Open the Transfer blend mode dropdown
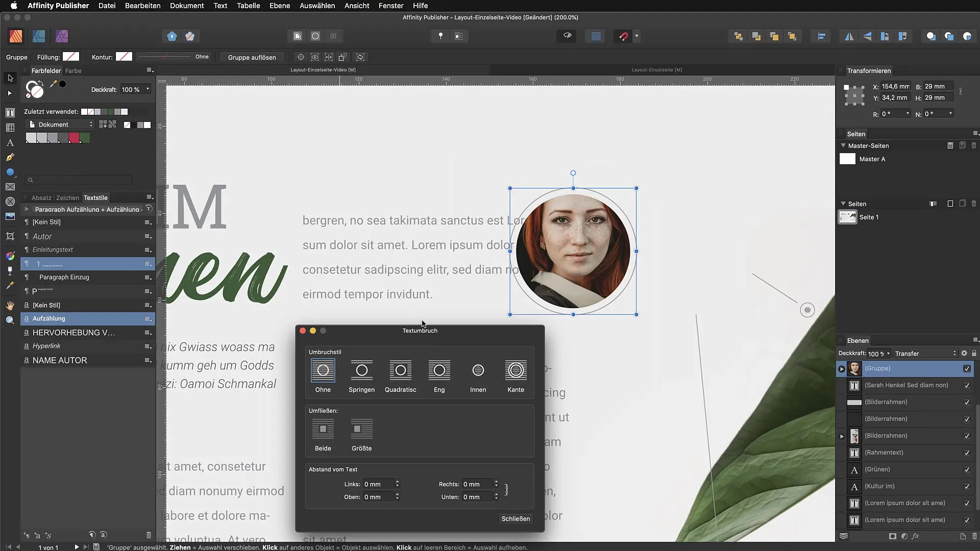 point(925,353)
